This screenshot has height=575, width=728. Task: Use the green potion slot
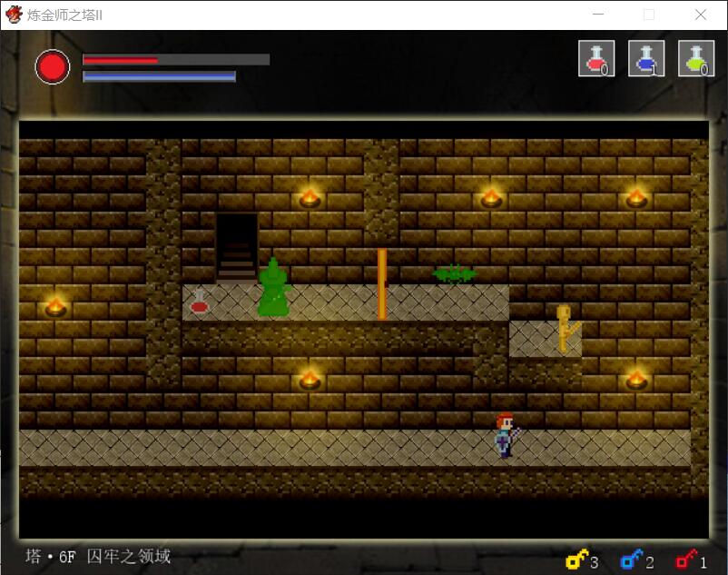click(696, 58)
